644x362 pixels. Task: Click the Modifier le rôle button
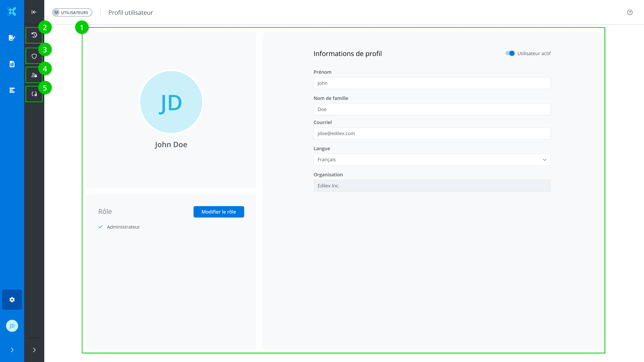[x=219, y=212]
